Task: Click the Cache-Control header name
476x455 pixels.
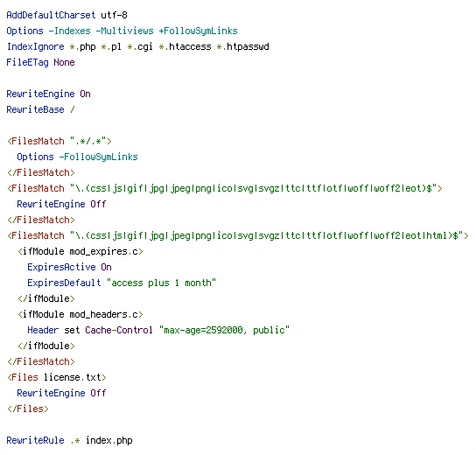Action: pos(119,330)
